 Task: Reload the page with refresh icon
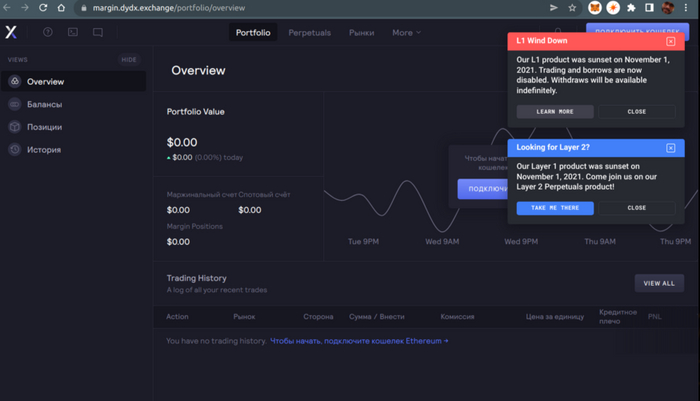point(43,8)
